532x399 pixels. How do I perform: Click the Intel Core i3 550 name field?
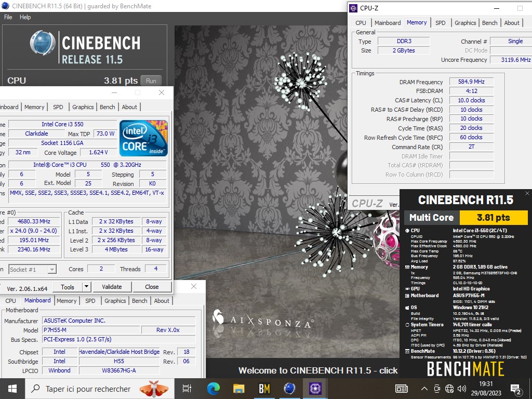click(62, 124)
